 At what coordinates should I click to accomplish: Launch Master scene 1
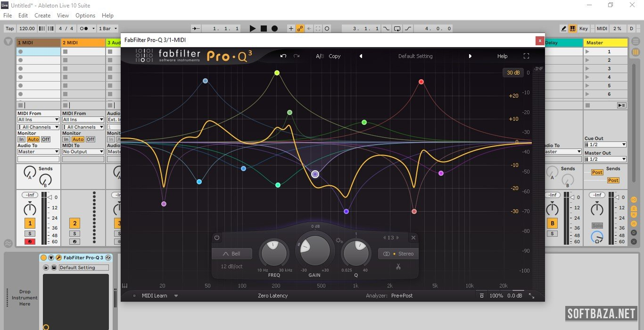pyautogui.click(x=587, y=52)
